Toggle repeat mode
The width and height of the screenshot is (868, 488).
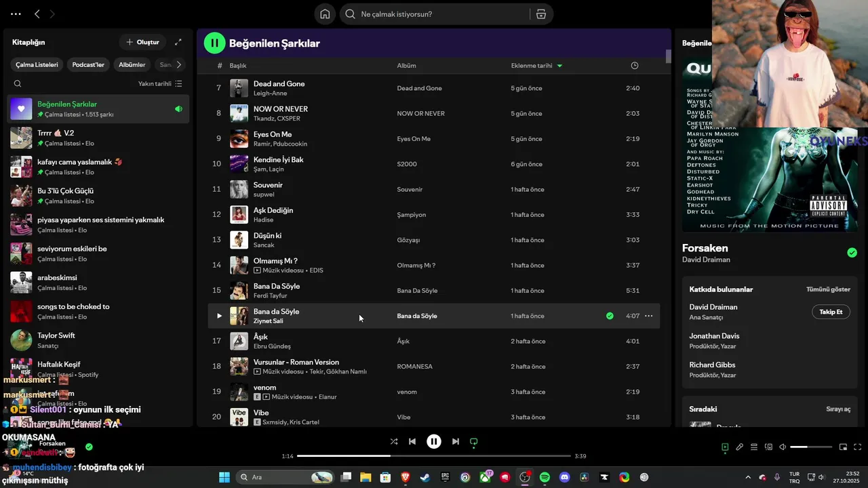pyautogui.click(x=474, y=442)
